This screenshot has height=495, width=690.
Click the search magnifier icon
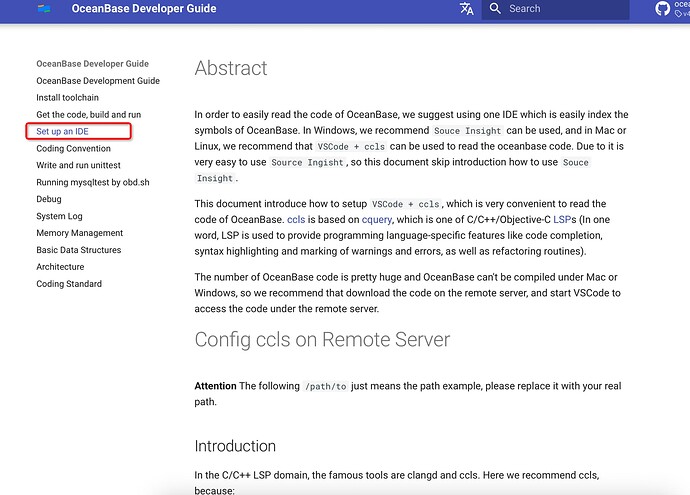[495, 8]
